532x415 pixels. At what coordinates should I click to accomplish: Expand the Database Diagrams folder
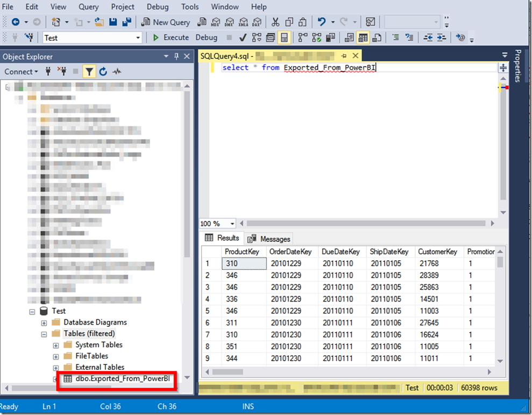click(44, 323)
